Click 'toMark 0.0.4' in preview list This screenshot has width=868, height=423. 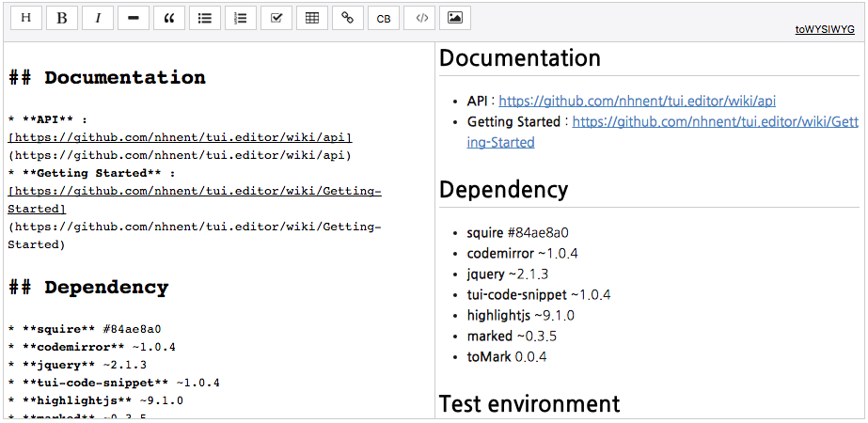507,356
